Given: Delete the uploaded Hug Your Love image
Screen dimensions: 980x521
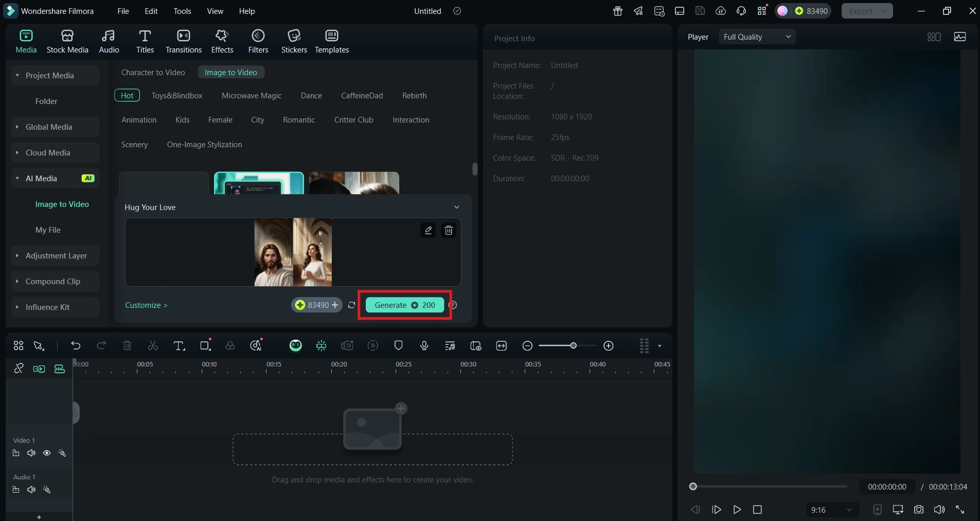Looking at the screenshot, I should [x=449, y=230].
